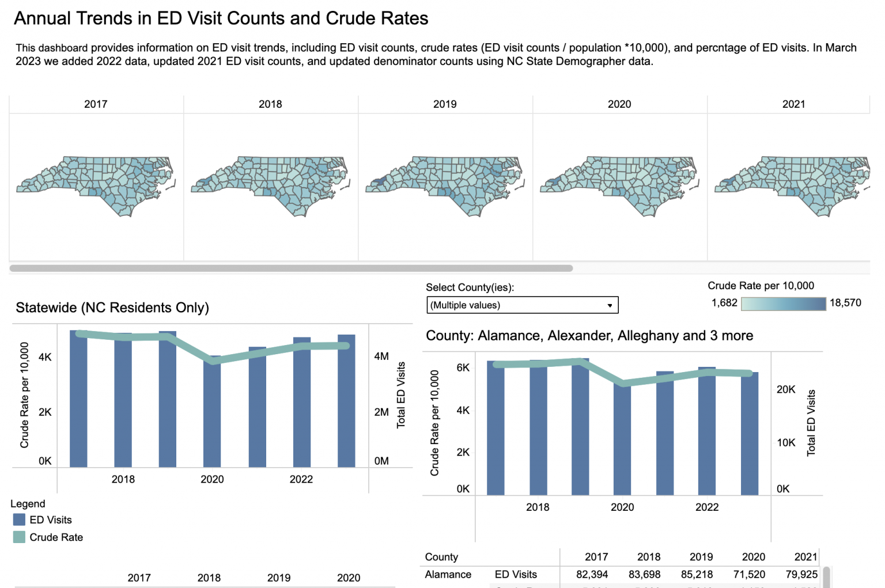Select the Crude Rate legend swatch
Image resolution: width=885 pixels, height=588 pixels.
point(18,537)
